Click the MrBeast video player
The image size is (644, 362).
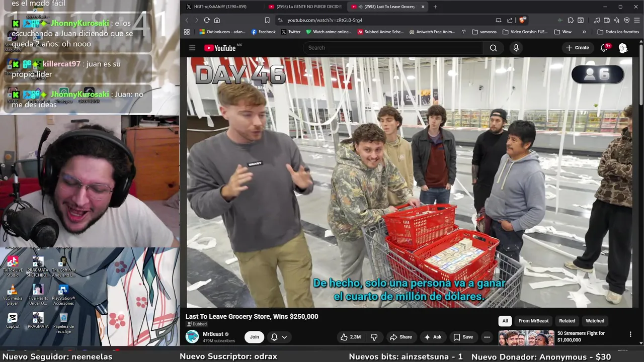(410, 182)
